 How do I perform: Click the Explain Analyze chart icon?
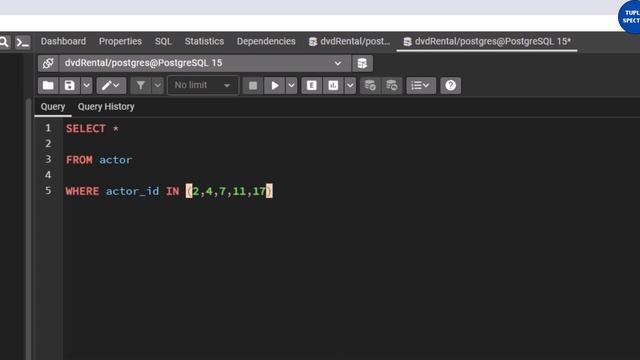click(x=333, y=85)
